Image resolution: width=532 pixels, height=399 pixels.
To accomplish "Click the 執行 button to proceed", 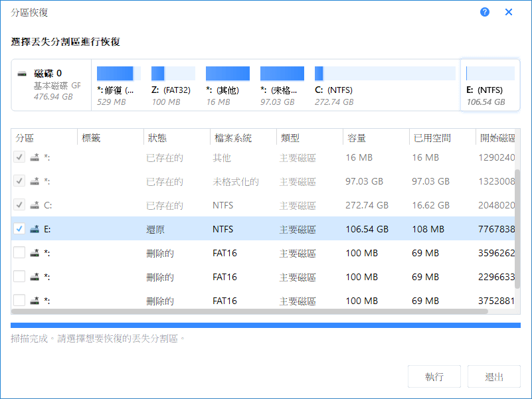I will pyautogui.click(x=434, y=376).
